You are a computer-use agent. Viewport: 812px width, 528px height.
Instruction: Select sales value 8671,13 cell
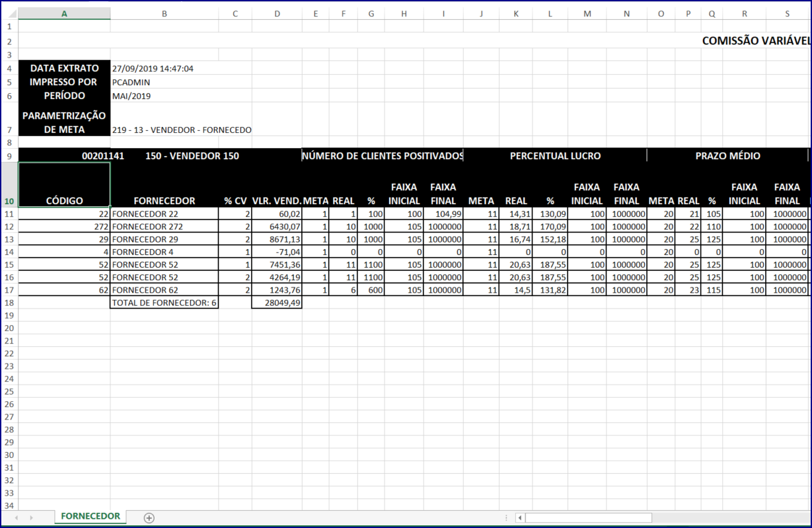click(277, 239)
